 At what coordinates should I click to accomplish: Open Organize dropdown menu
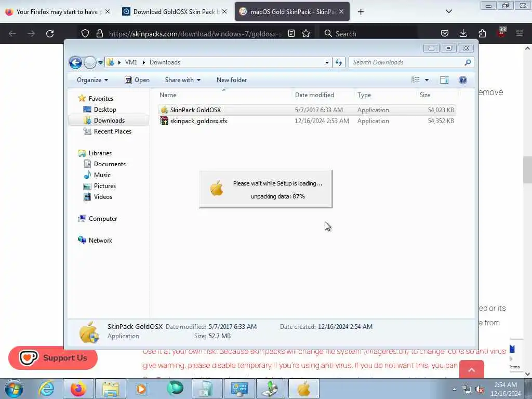tap(92, 80)
